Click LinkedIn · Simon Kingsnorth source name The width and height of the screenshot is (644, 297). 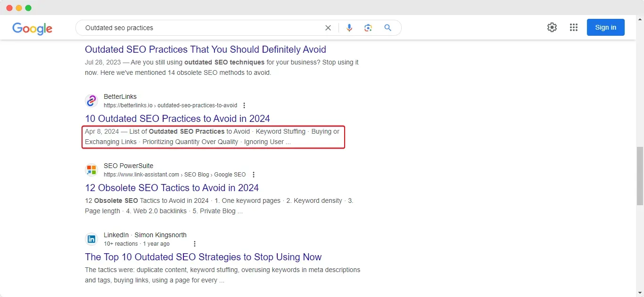point(145,235)
